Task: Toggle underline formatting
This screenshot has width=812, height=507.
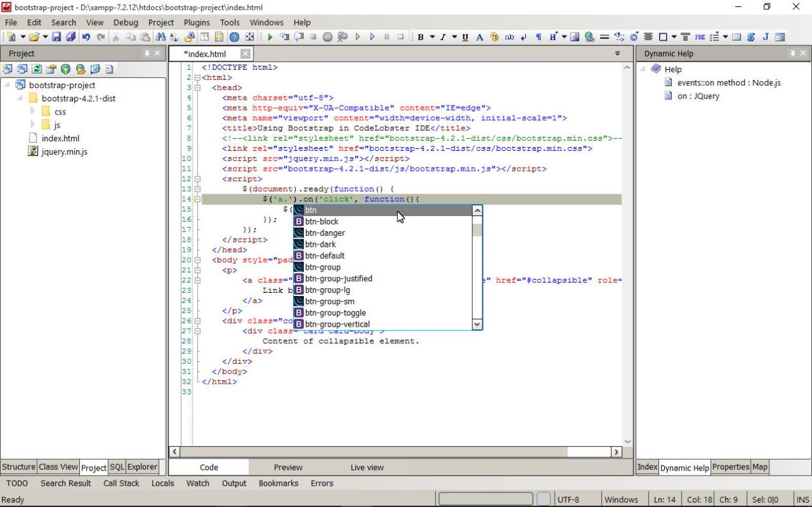Action: coord(465,37)
